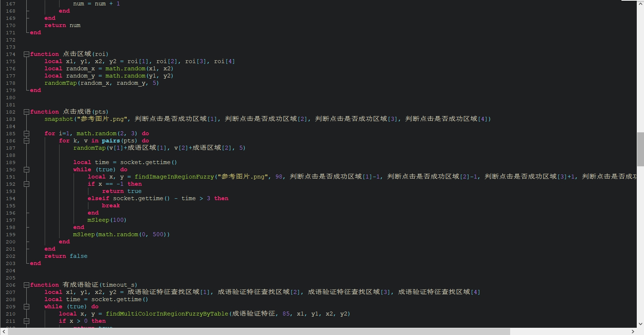Collapse the if x > 0 fold at line 211
Screen dimensions: 644x335
pos(26,321)
